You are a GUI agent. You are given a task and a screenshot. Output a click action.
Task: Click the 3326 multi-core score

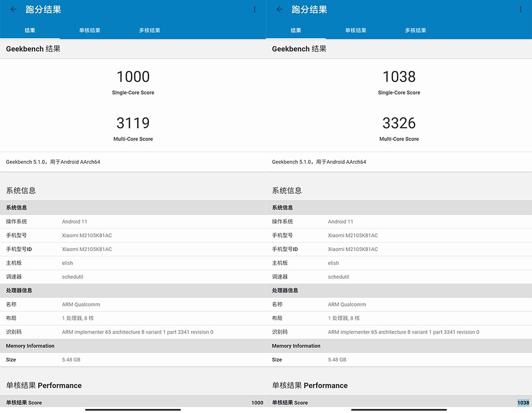[399, 123]
